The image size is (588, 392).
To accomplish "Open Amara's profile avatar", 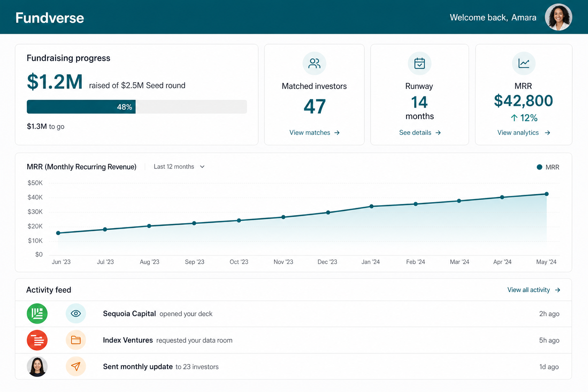I will click(559, 17).
